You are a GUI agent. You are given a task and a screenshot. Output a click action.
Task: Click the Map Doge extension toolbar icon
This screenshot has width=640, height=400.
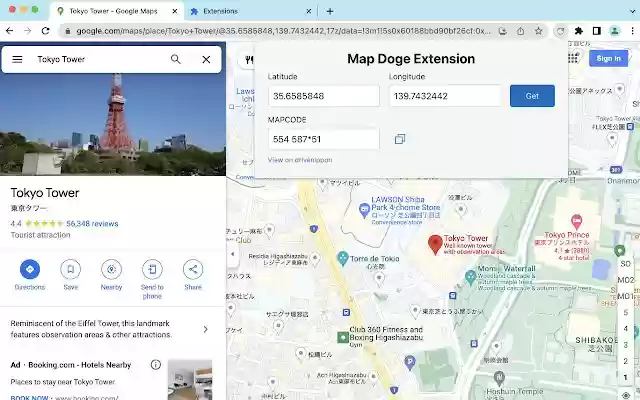[x=560, y=31]
